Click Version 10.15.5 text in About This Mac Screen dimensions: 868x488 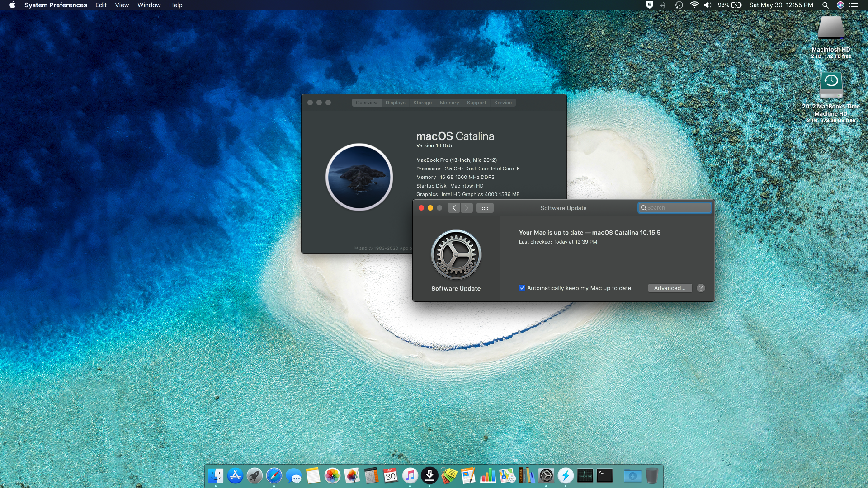434,145
